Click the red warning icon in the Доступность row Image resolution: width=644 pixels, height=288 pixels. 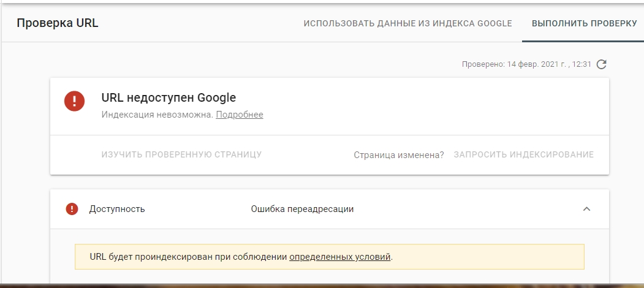(72, 209)
